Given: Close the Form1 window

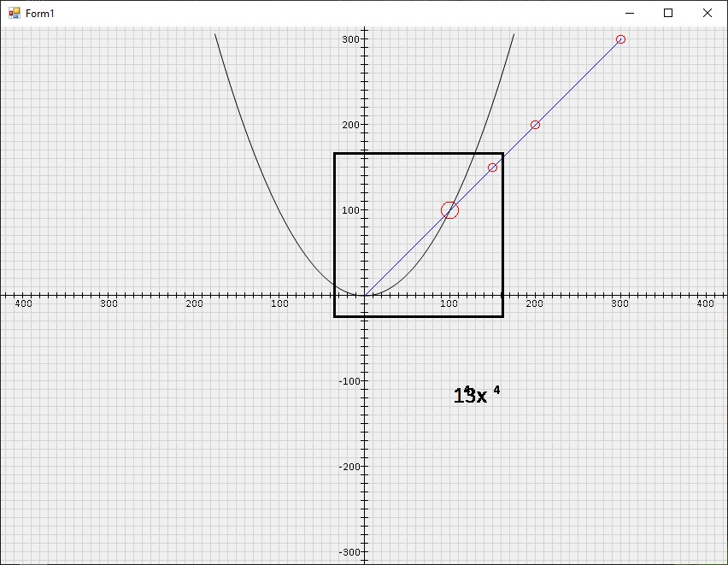Looking at the screenshot, I should 707,13.
